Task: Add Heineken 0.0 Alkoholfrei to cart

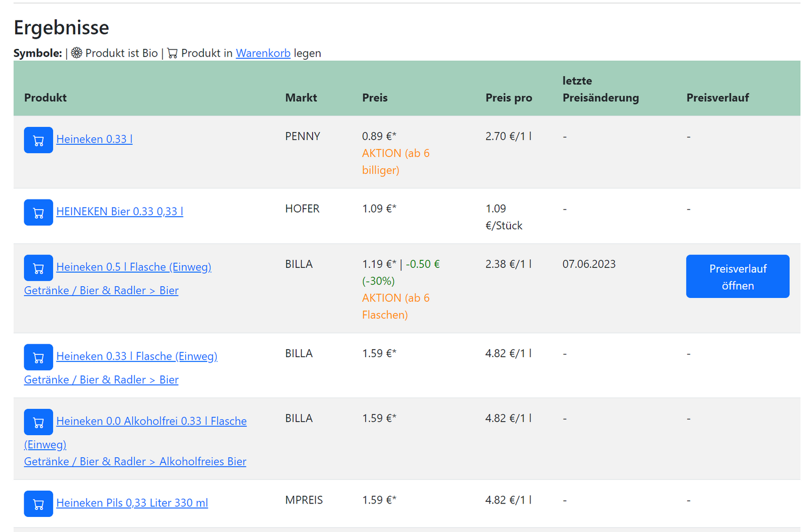Action: tap(38, 422)
